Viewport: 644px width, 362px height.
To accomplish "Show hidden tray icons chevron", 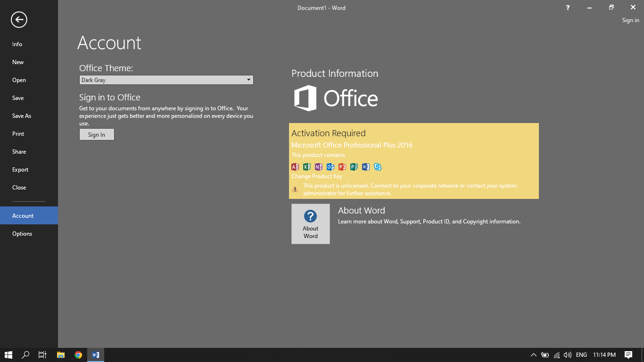I will point(533,355).
